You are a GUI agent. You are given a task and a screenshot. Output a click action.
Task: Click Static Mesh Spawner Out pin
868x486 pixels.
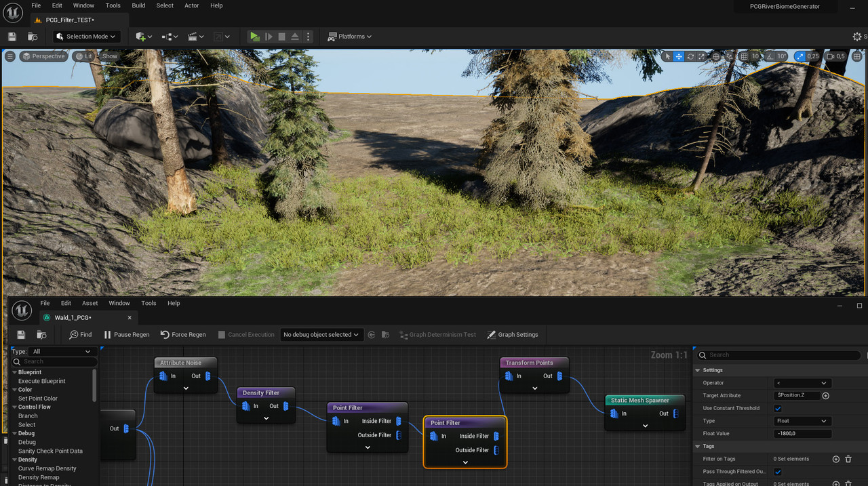[676, 413]
